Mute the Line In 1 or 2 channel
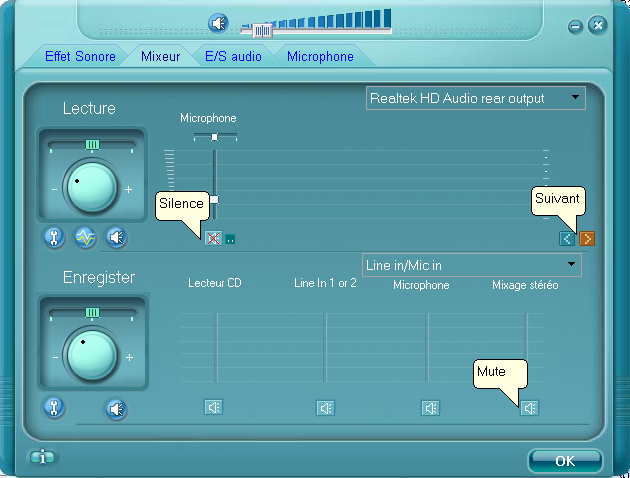This screenshot has height=478, width=630. 325,407
